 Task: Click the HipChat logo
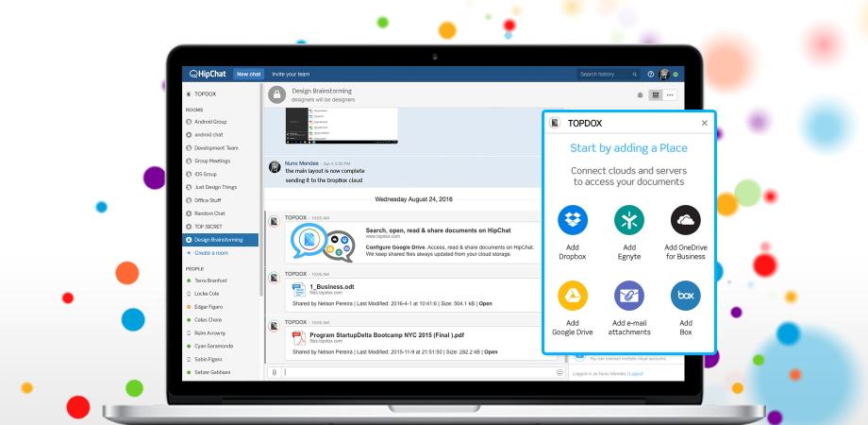[208, 74]
